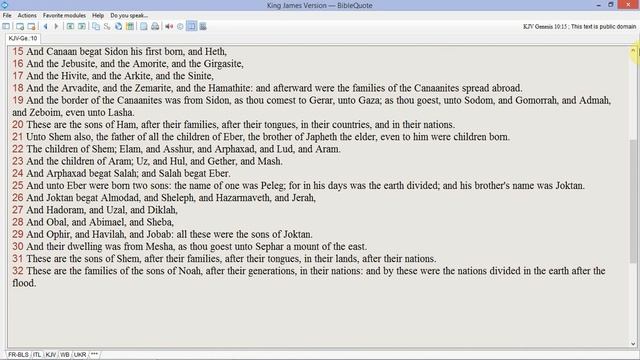Click the close tab icon in toolbar
The image size is (640, 360).
click(31, 27)
